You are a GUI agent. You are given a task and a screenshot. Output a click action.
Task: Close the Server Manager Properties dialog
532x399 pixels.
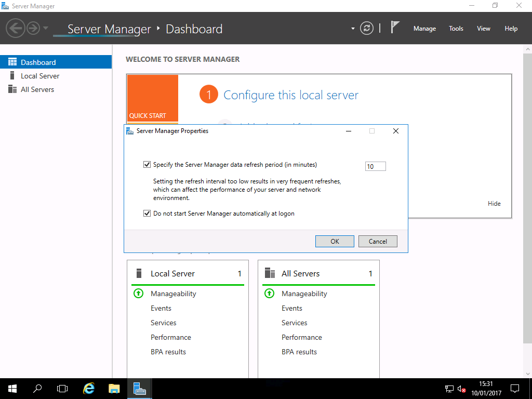click(395, 131)
